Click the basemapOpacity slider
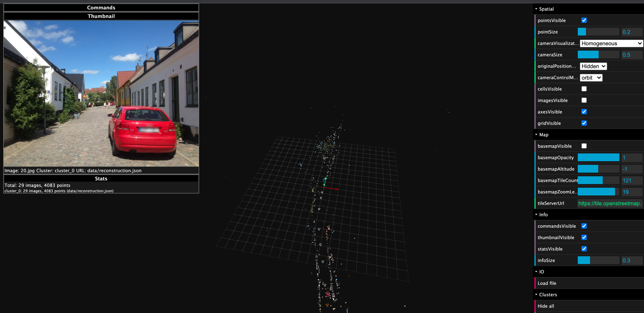 point(599,157)
